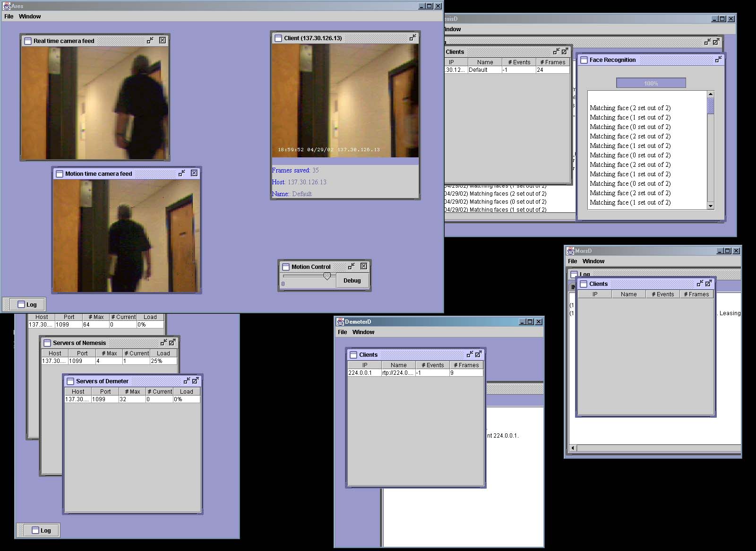Open the Servers of Demeter frame menu icon
The width and height of the screenshot is (756, 551).
coord(70,381)
